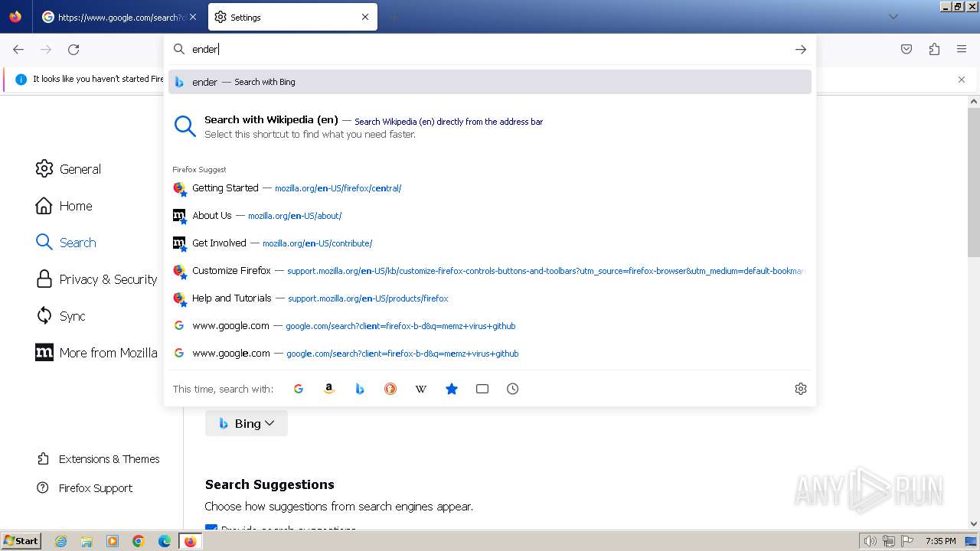The width and height of the screenshot is (980, 551).
Task: Search this time with Bing icon
Action: 360,389
